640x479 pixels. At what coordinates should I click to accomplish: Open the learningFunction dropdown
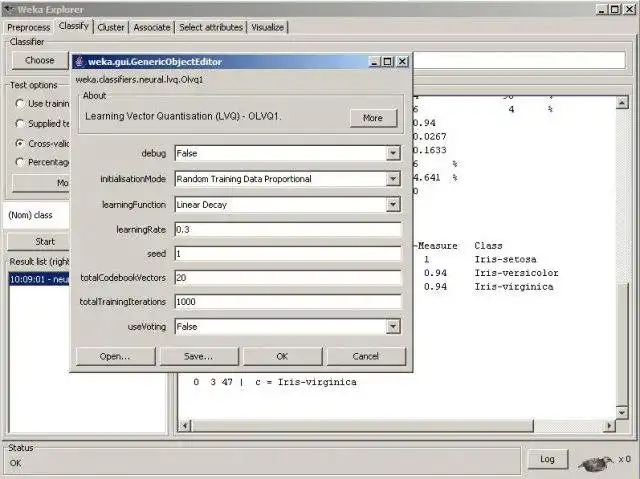393,204
